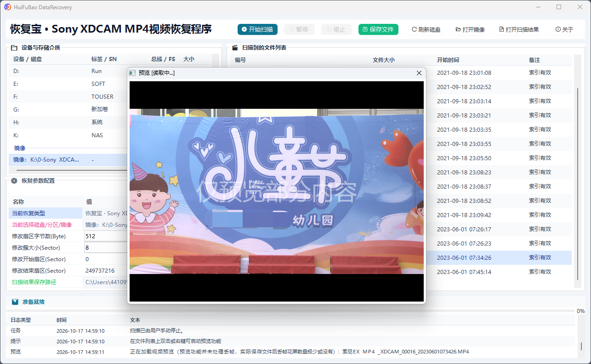Select drive H: in the device list
591x364 pixels.
(67, 123)
